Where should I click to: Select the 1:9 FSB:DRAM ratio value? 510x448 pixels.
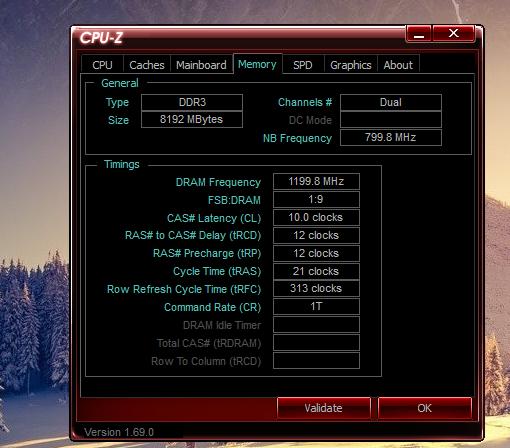(x=316, y=199)
